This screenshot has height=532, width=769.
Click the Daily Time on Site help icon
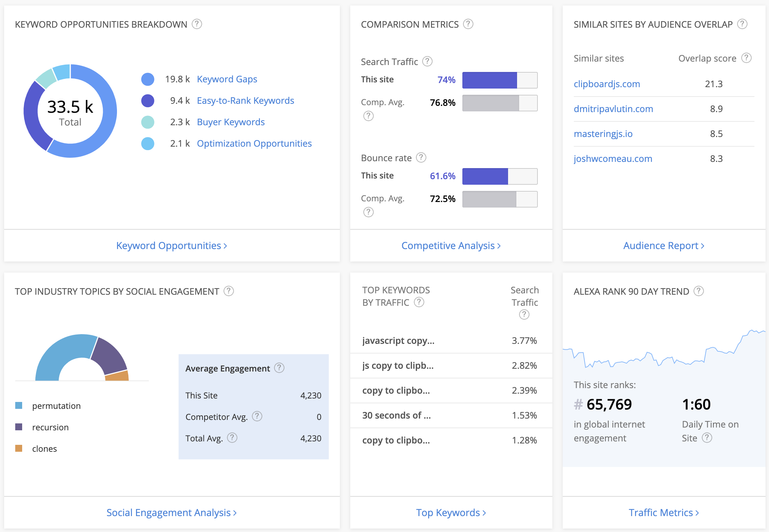pos(707,438)
